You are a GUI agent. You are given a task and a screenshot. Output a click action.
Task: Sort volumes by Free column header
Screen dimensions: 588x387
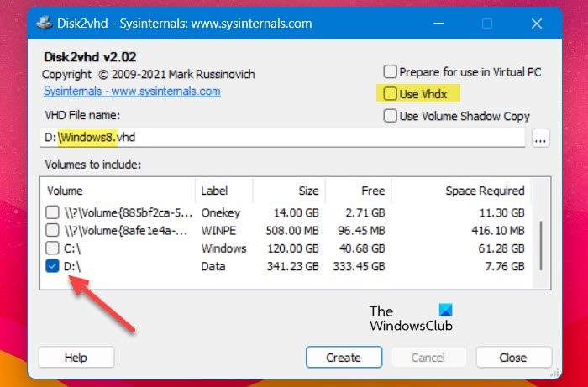coord(358,191)
